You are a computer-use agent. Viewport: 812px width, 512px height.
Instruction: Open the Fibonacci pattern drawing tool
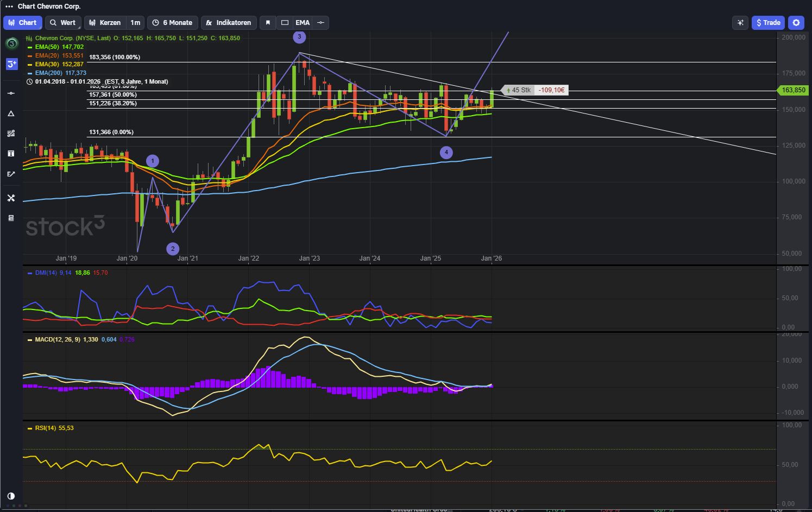coord(11,134)
